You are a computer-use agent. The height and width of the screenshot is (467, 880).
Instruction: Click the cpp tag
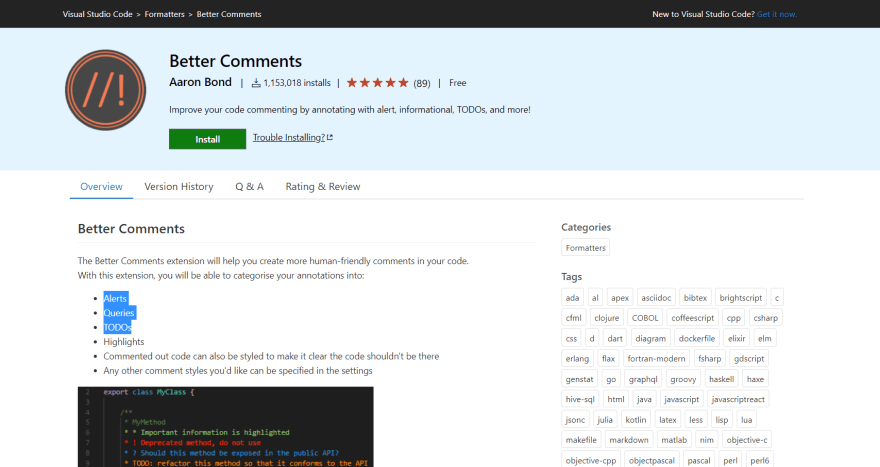(734, 318)
